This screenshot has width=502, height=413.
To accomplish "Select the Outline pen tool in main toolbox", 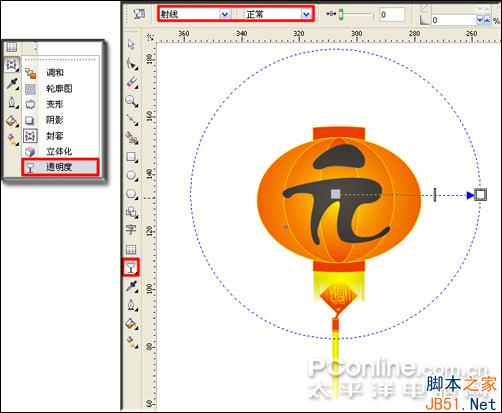I will tap(132, 305).
